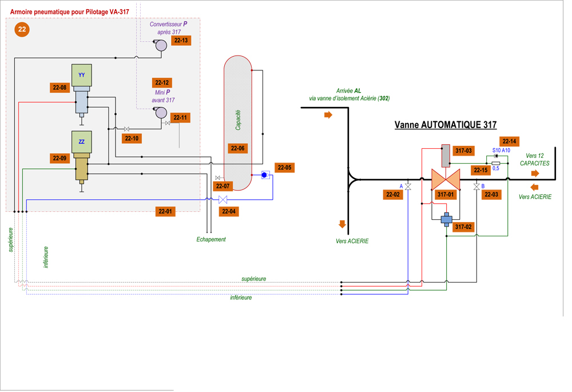Click the down arrow above Vers ACIERIE
Viewport: 572px width, 392px height.
coord(343,224)
